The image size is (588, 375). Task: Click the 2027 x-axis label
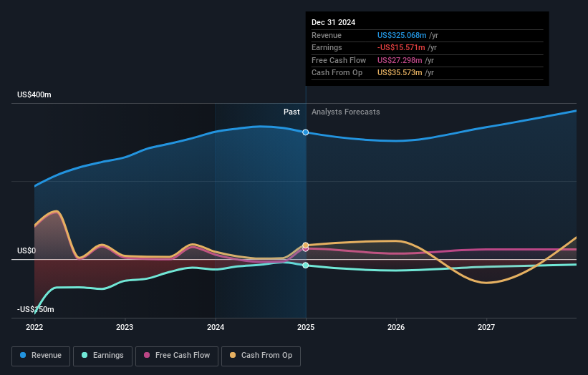coord(486,327)
